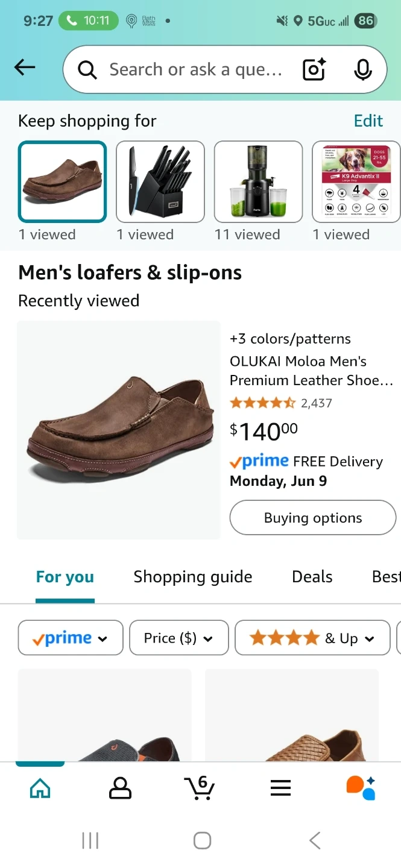Viewport: 401px width, 868px height.
Task: Tap the Buying options button
Action: coord(312,518)
